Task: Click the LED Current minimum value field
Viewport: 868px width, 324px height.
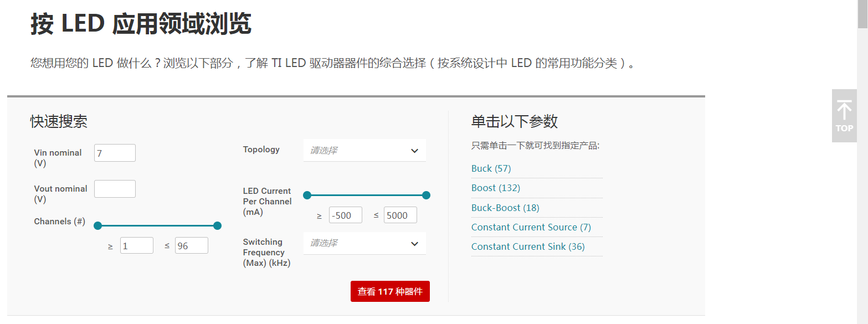Action: click(x=345, y=215)
